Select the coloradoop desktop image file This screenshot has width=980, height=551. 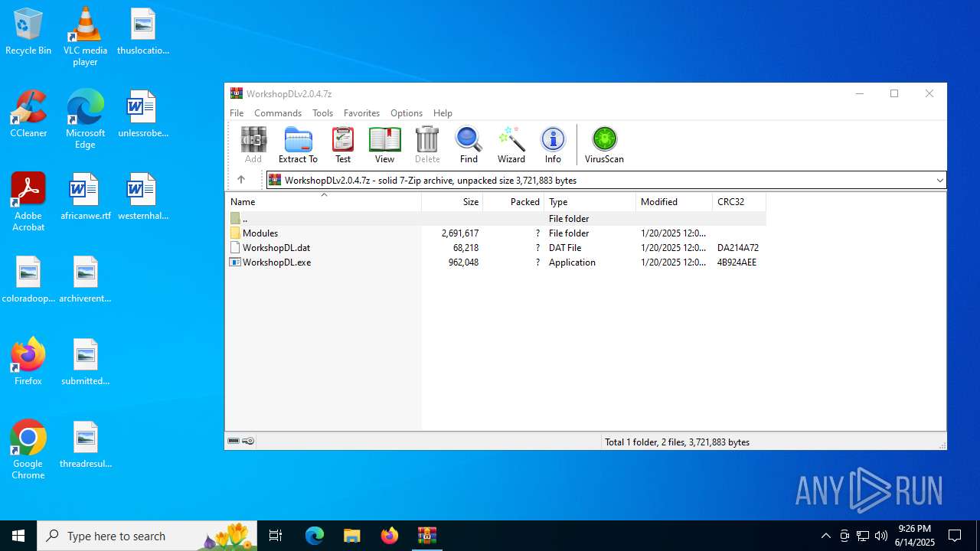point(28,279)
